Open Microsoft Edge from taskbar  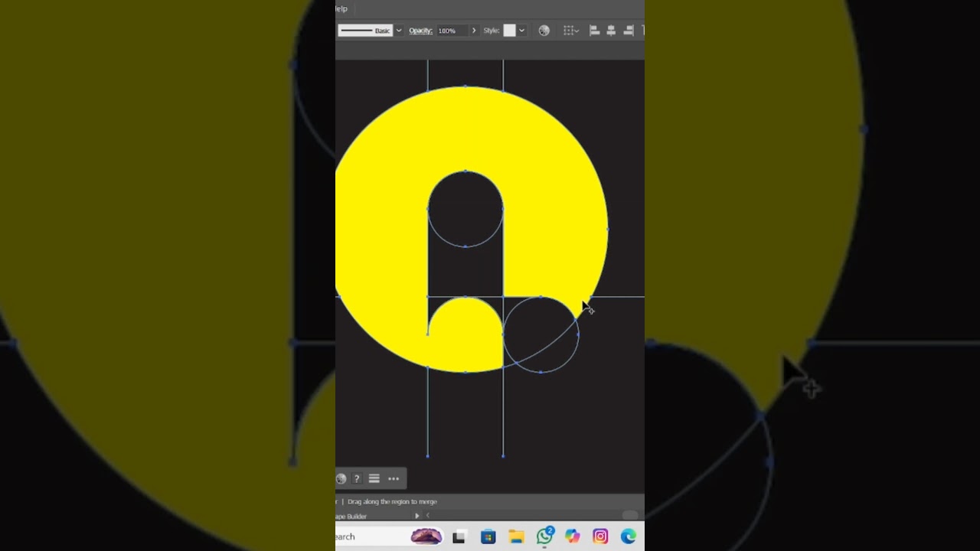629,537
